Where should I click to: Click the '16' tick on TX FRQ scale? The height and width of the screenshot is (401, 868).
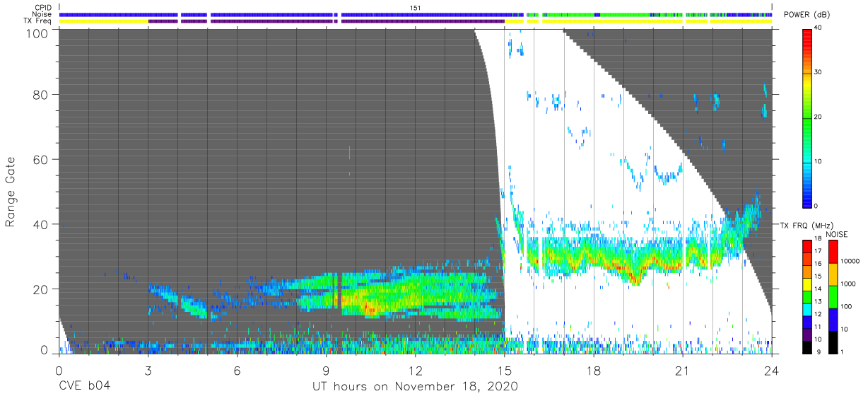[x=818, y=265]
